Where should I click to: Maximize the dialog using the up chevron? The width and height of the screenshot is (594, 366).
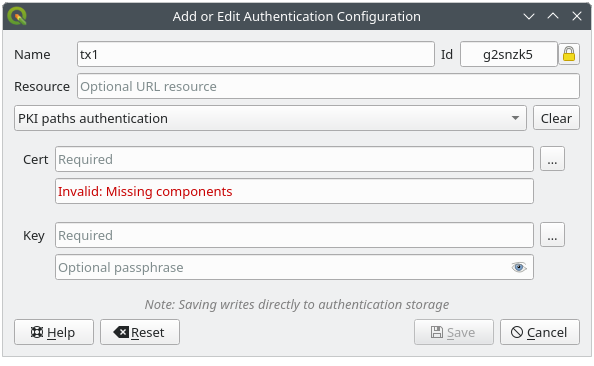point(553,16)
